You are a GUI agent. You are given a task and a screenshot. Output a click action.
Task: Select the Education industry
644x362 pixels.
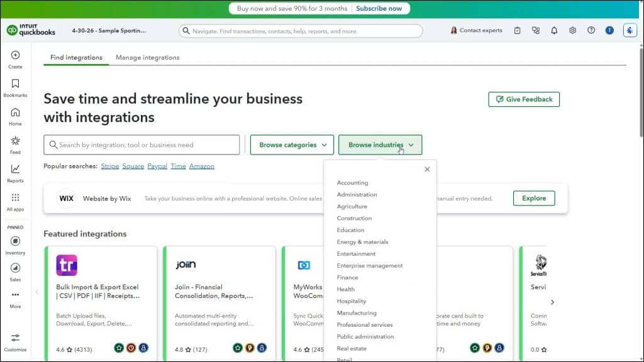tap(350, 230)
